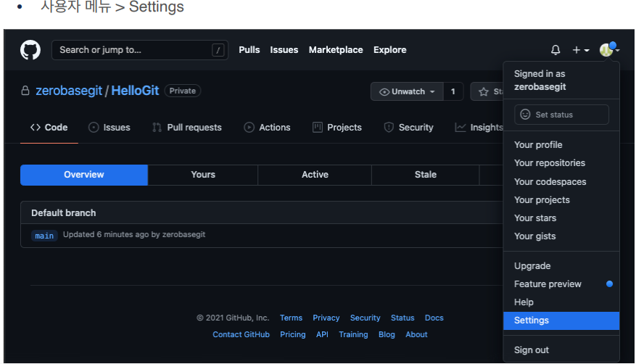This screenshot has width=636, height=364.
Task: Click the Unwatch eye icon
Action: [384, 92]
